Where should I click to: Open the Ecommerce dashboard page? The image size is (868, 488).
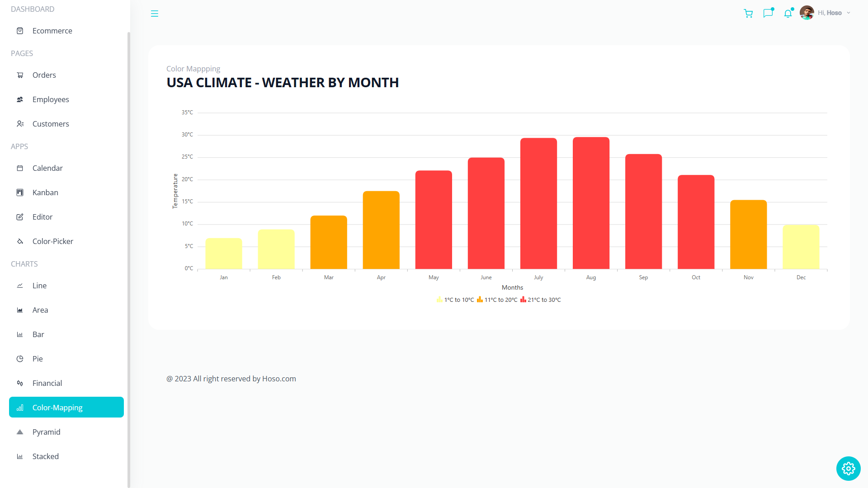click(x=52, y=31)
